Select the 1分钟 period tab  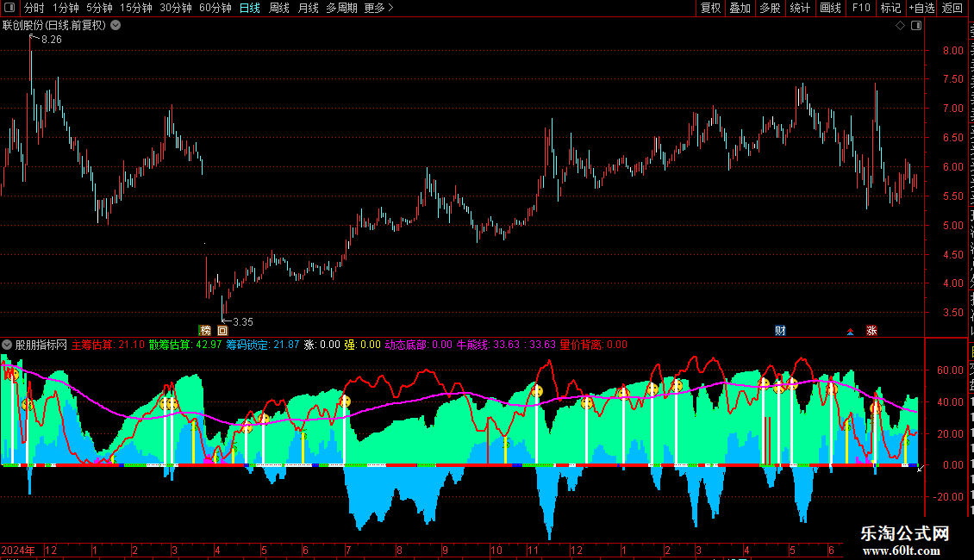pyautogui.click(x=66, y=8)
